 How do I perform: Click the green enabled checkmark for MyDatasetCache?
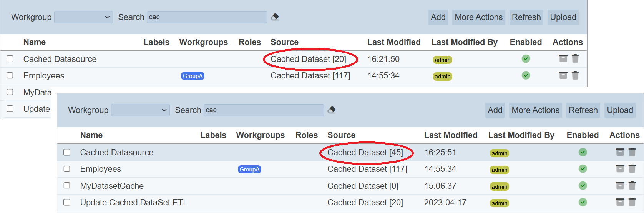(583, 186)
